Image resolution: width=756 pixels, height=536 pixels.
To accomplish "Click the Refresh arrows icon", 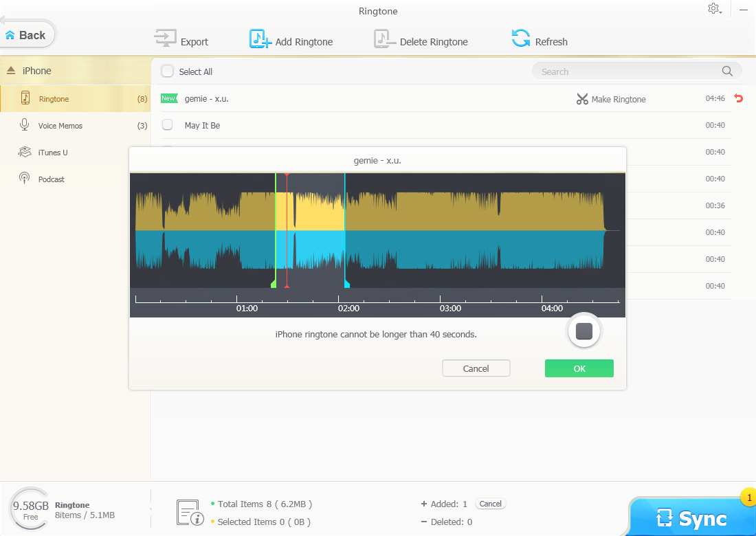I will [x=521, y=38].
